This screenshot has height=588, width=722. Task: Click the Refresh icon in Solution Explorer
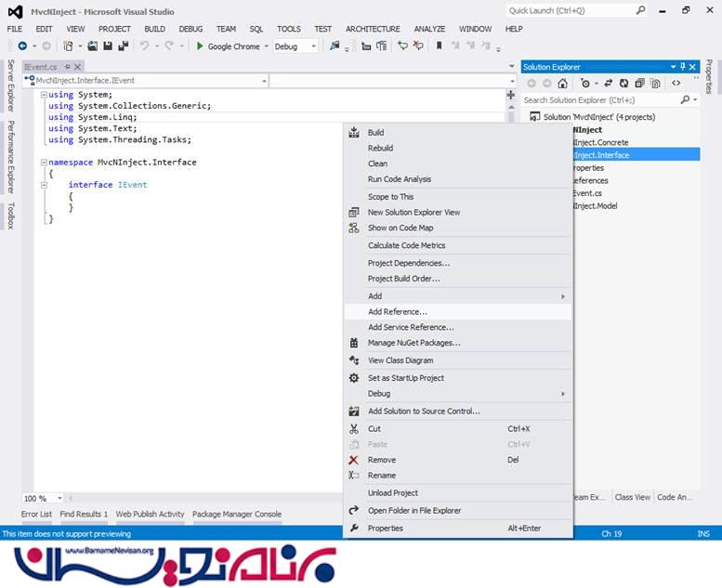(624, 84)
